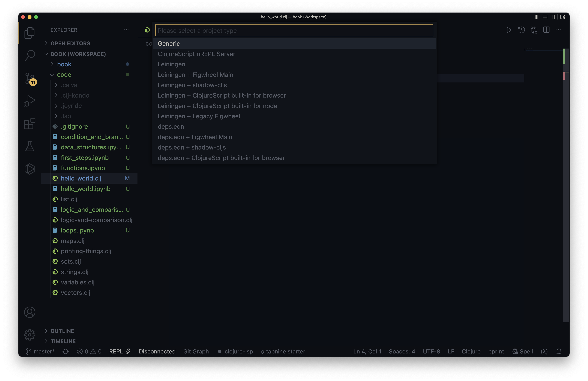Select ClojureScript nREPL Server option
The image size is (588, 381).
point(294,54)
